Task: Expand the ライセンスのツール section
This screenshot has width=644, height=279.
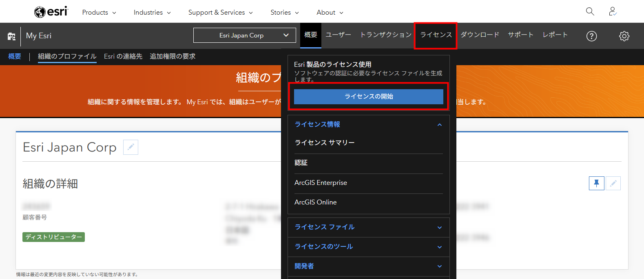Action: coord(439,247)
